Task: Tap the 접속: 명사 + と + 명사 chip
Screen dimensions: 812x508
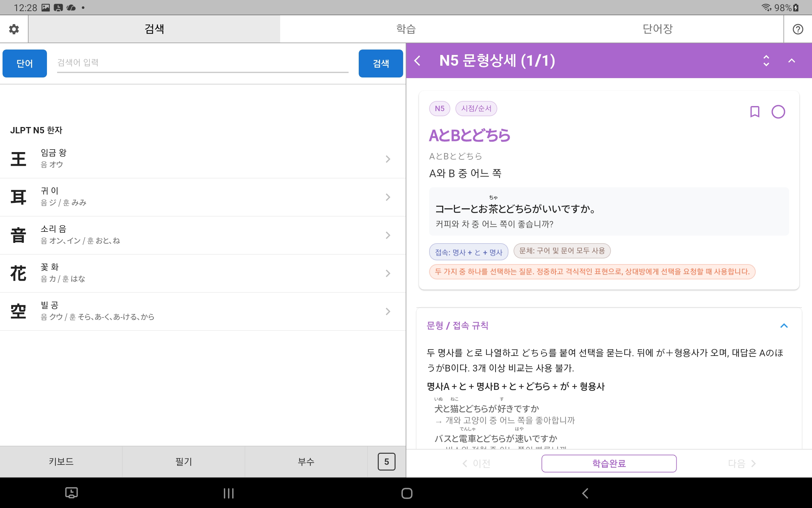Action: point(468,252)
